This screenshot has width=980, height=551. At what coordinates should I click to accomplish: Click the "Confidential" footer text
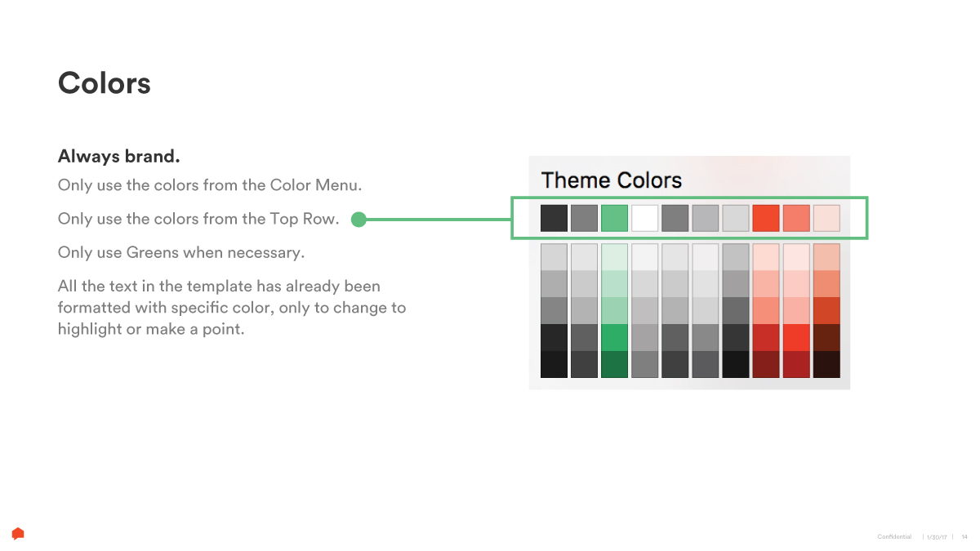894,536
